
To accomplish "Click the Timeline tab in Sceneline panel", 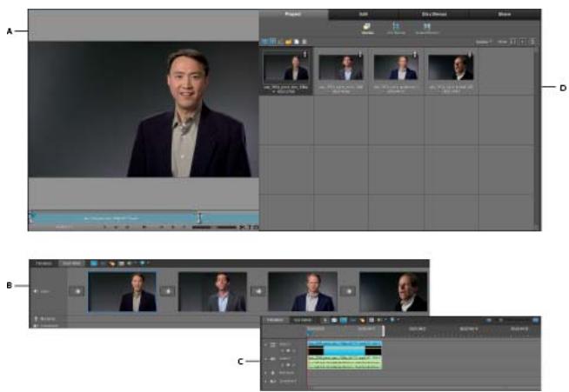I will pyautogui.click(x=44, y=263).
